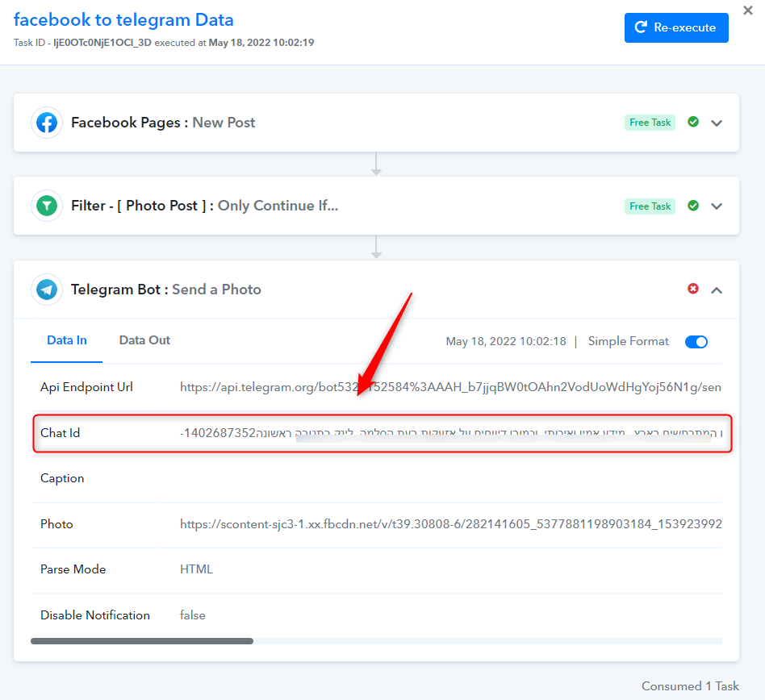
Task: Click the Free Task badge on Filter step
Action: pyautogui.click(x=650, y=206)
